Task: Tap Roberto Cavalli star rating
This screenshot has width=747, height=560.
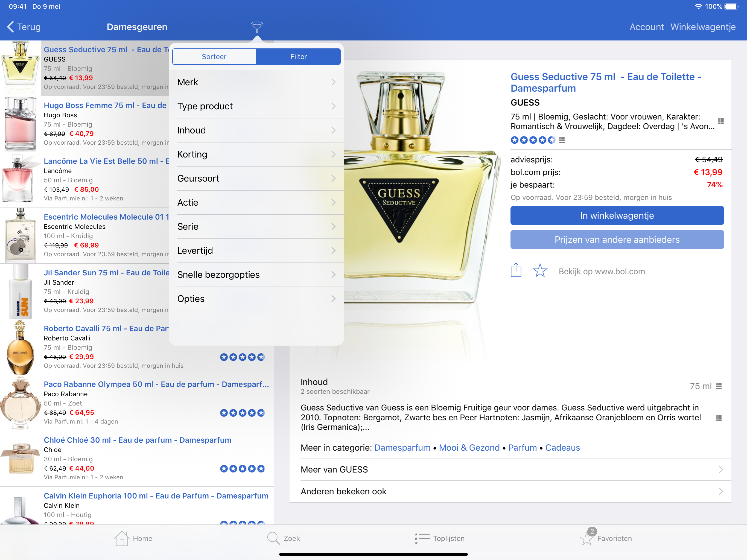Action: [x=242, y=357]
